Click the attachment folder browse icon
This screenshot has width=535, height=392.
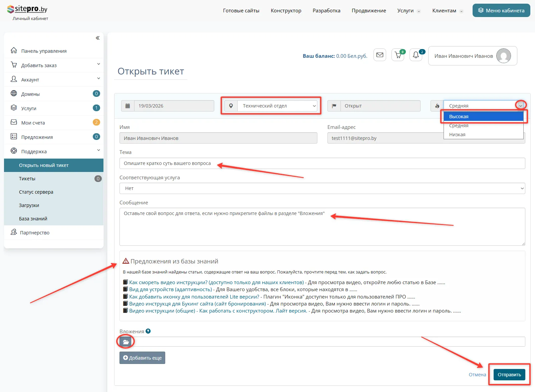point(126,342)
